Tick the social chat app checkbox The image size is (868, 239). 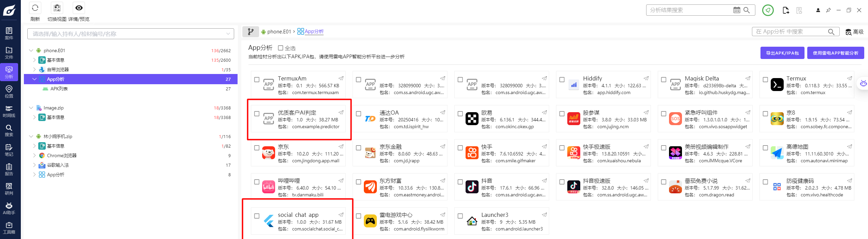click(257, 216)
